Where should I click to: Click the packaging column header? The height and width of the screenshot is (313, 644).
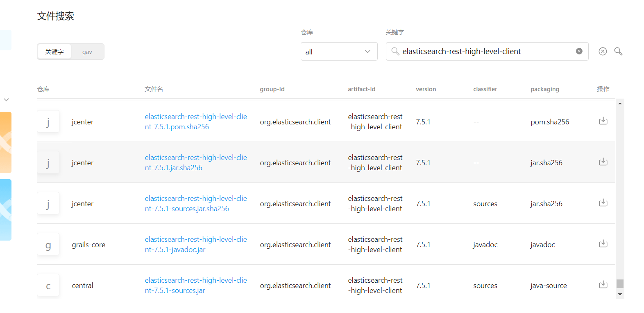point(545,89)
